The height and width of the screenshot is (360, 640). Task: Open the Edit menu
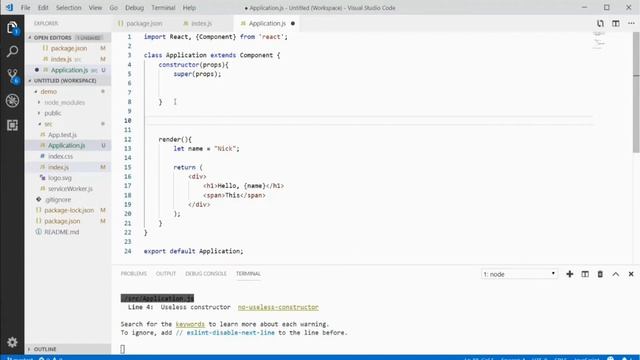(x=43, y=7)
